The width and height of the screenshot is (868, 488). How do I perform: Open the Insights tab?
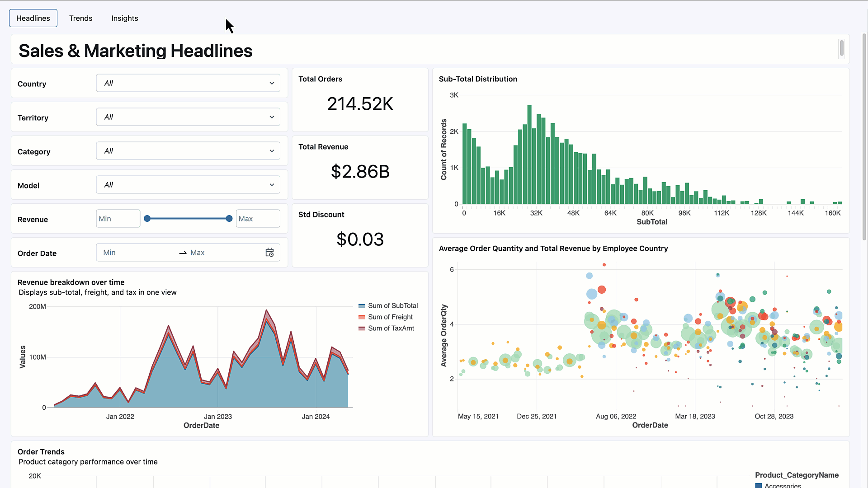125,18
